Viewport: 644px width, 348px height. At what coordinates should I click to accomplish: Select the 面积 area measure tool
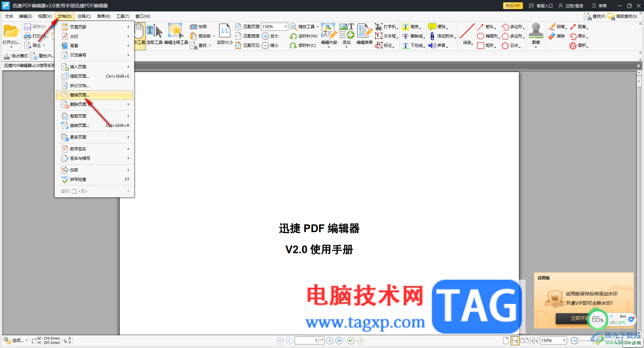[579, 46]
